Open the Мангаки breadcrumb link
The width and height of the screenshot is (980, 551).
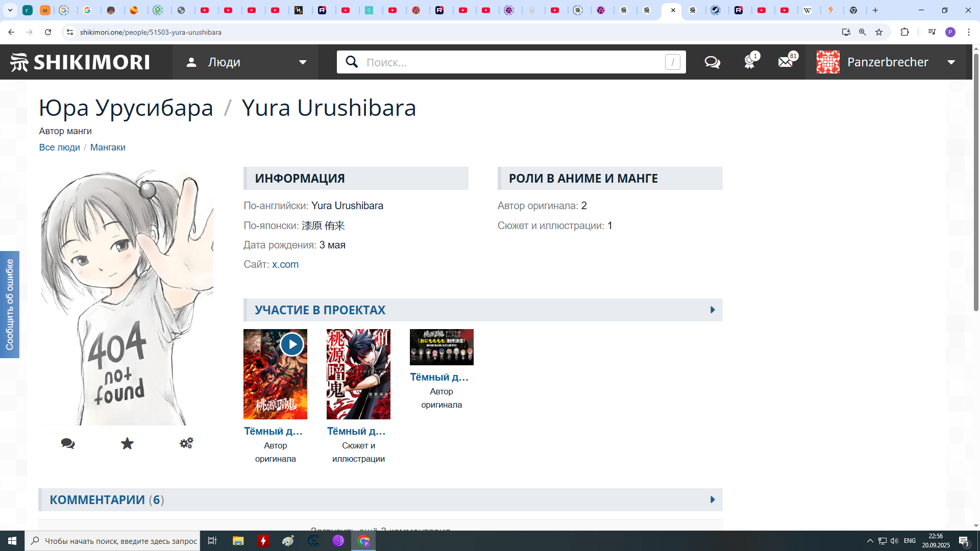coord(108,147)
